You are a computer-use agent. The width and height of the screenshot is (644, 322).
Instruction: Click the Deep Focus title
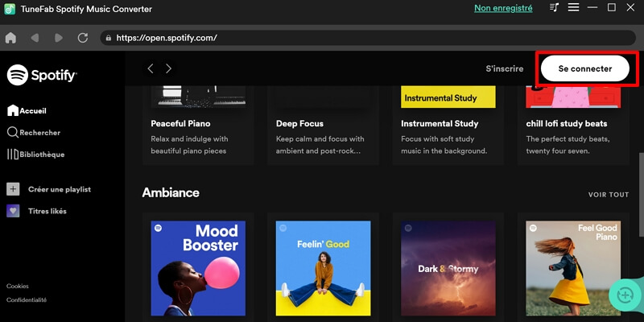(x=299, y=123)
